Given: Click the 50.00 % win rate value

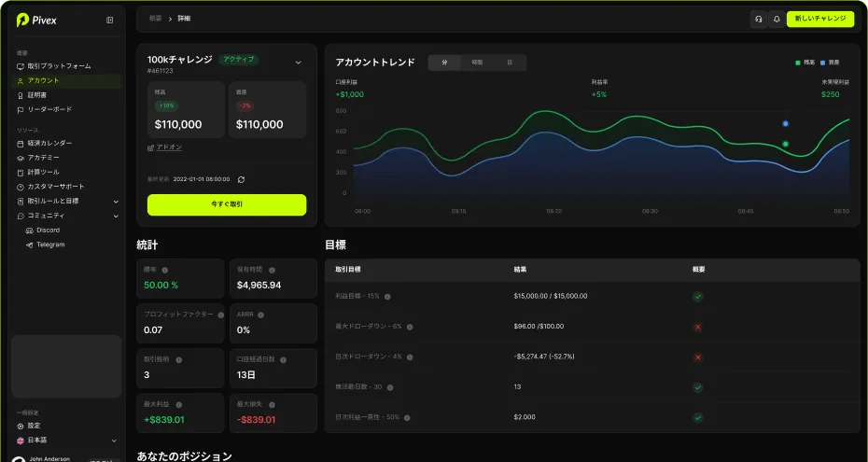Looking at the screenshot, I should coord(161,286).
